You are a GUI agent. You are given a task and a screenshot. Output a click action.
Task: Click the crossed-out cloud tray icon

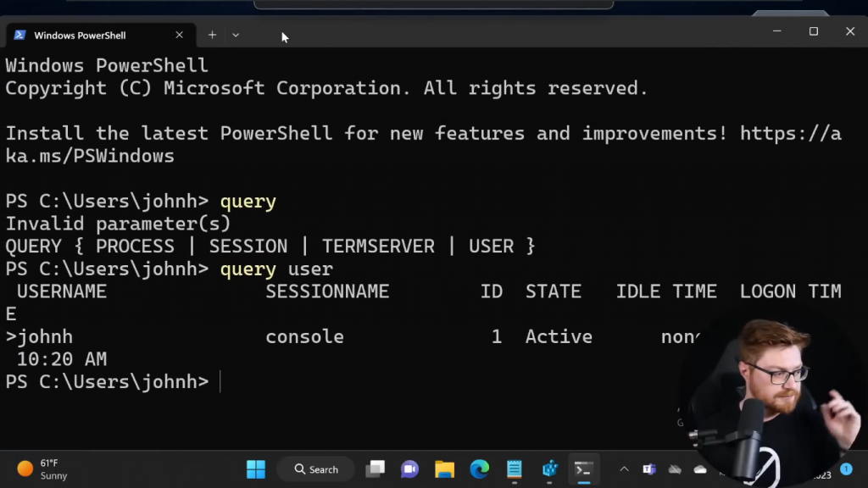click(675, 469)
